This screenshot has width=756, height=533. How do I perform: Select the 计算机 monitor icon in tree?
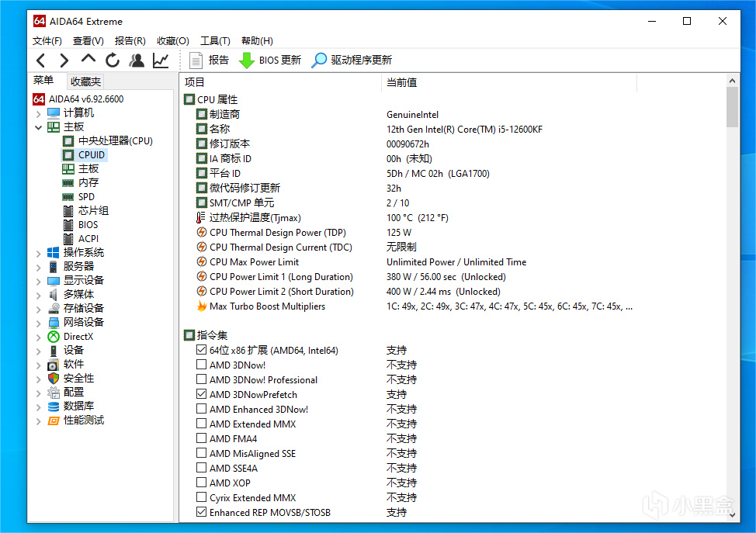(x=54, y=113)
